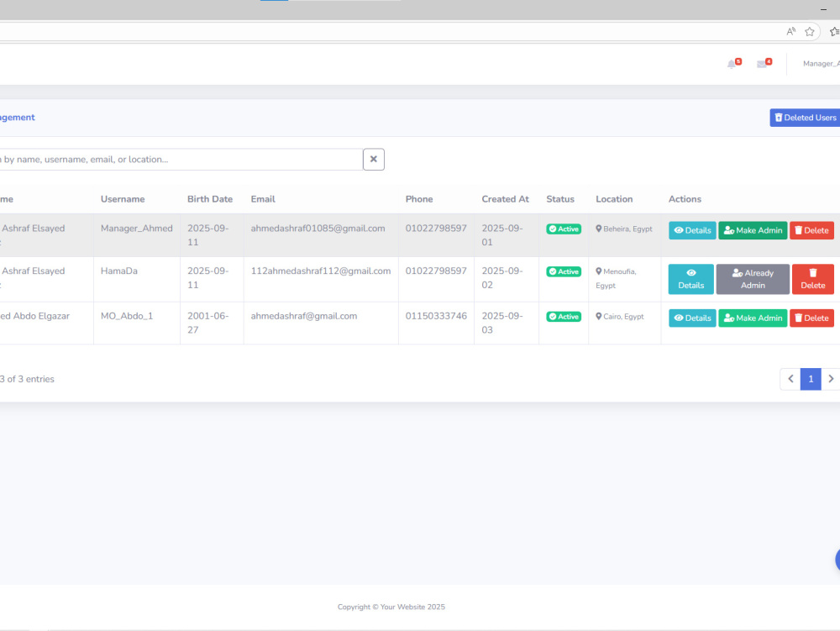Delete the MO_Abdo_1 user
This screenshot has height=631, width=840.
coord(811,318)
